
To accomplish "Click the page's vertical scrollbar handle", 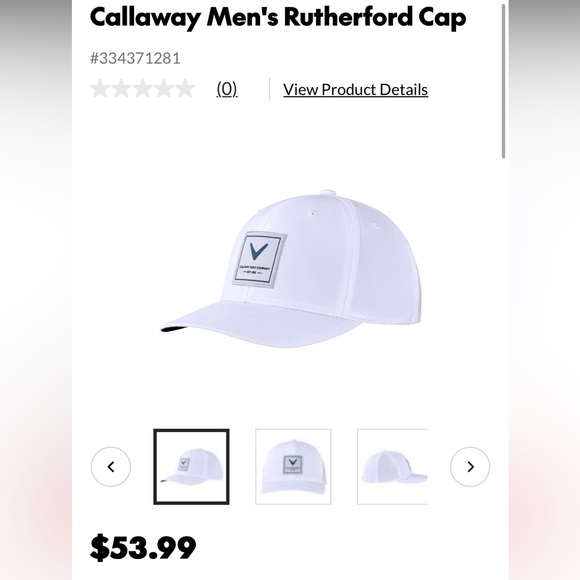I will (x=503, y=81).
